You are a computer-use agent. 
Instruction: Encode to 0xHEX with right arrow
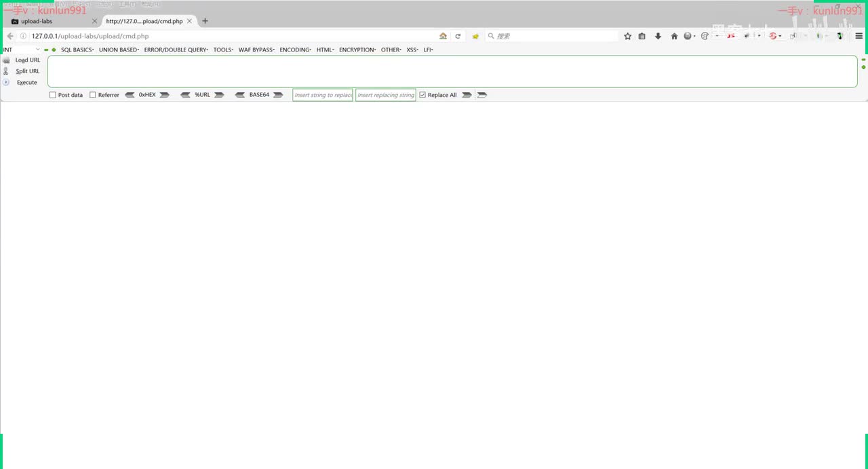(164, 95)
